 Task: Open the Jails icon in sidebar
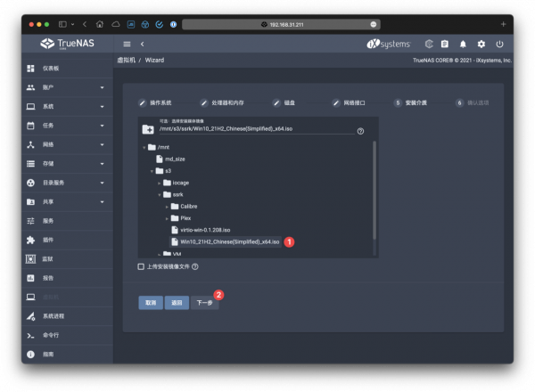30,259
